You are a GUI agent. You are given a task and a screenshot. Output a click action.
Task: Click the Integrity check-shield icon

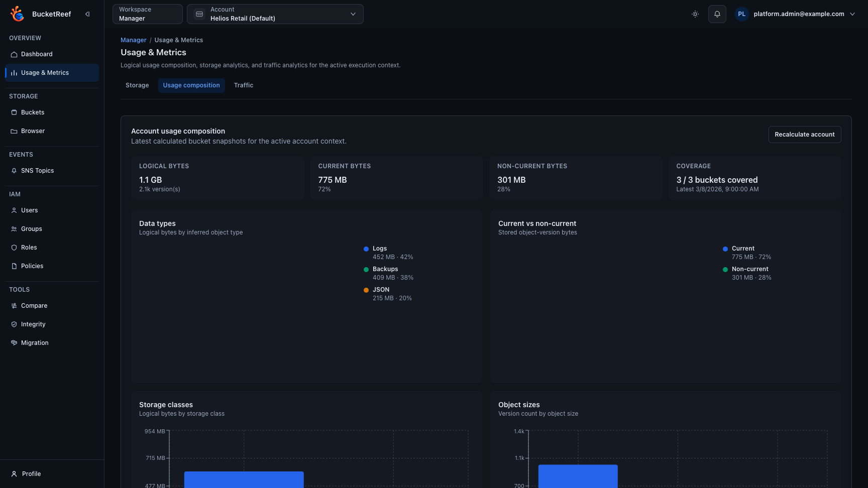point(14,324)
